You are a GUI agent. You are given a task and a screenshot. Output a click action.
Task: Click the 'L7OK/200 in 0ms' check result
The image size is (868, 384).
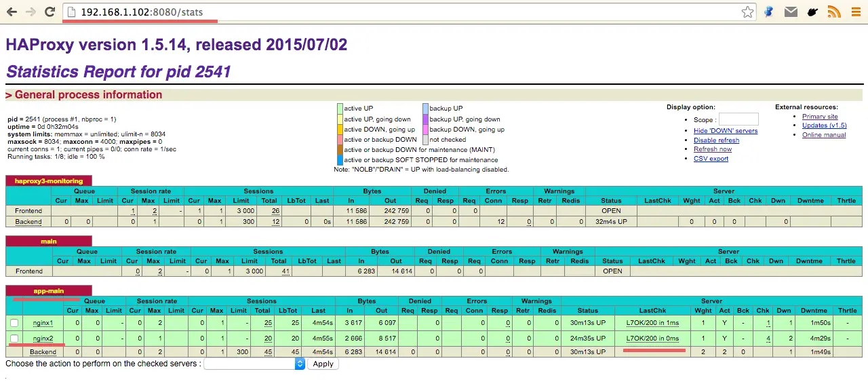tap(652, 338)
